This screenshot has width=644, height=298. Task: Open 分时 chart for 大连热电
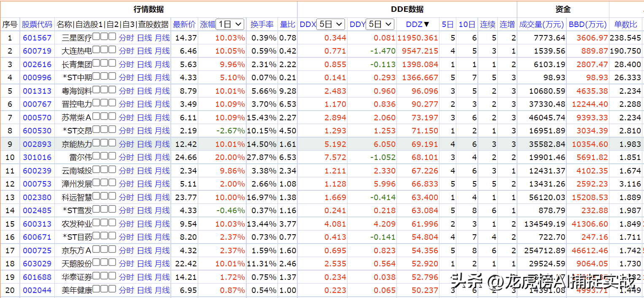[x=126, y=51]
